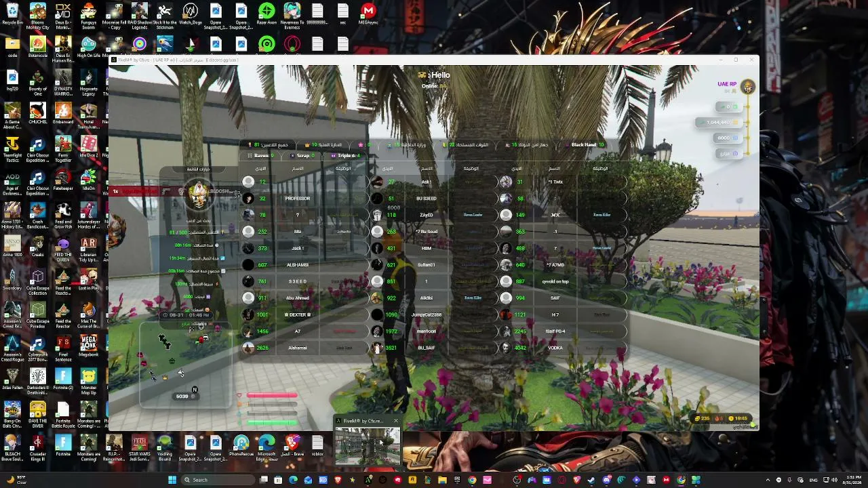Click the qvvold on top player name
Viewport: 868px width, 488px height.
555,281
